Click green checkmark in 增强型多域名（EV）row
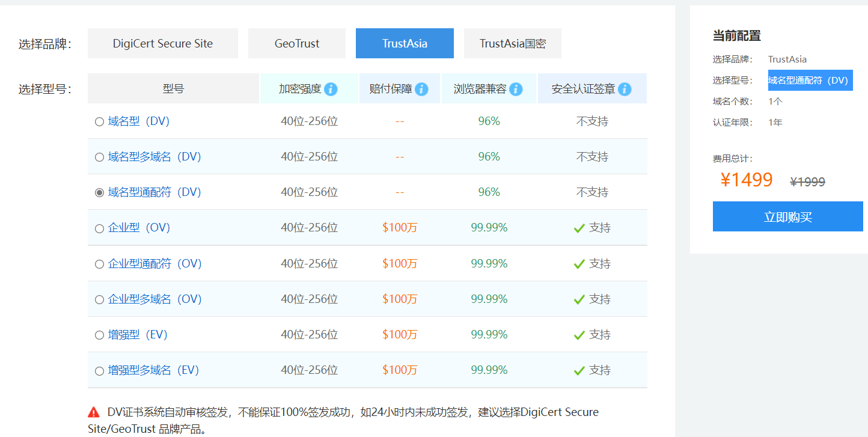The image size is (868, 437). (x=579, y=370)
